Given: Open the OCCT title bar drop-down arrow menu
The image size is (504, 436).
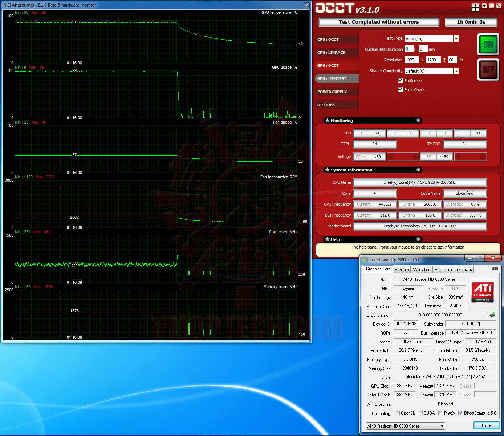Looking at the screenshot, I should [484, 6].
